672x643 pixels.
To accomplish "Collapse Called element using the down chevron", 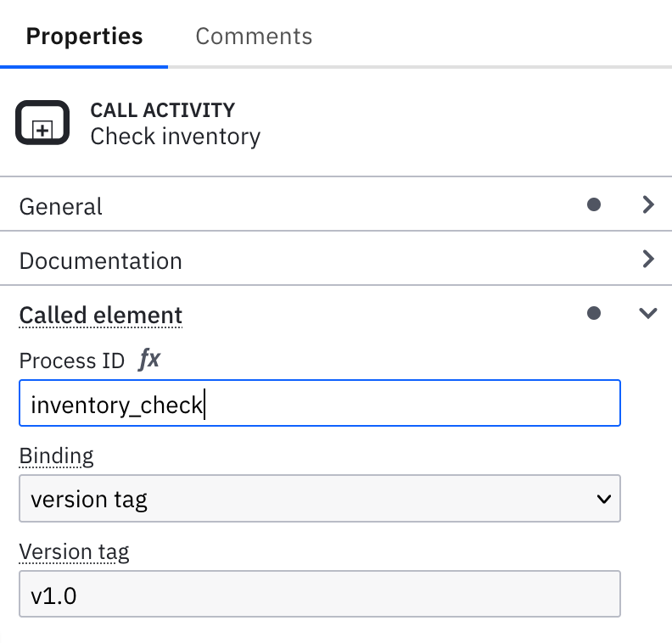I will (x=648, y=313).
